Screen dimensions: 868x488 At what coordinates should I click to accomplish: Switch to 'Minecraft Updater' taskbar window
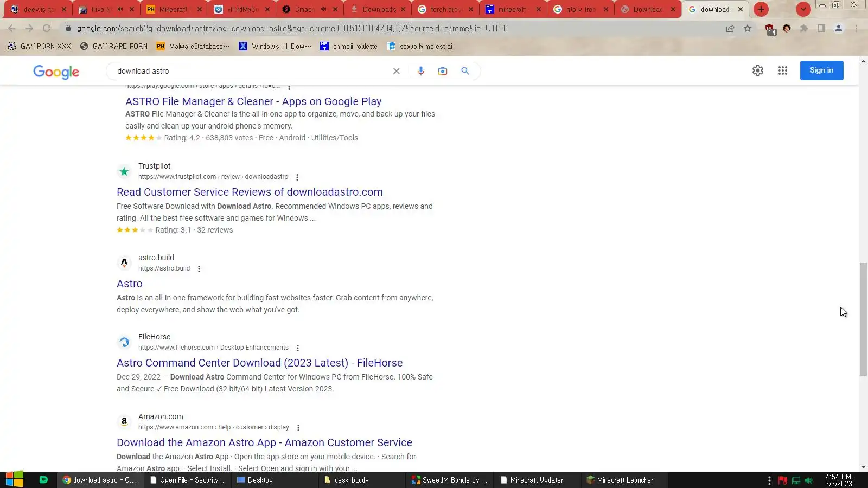click(x=537, y=480)
